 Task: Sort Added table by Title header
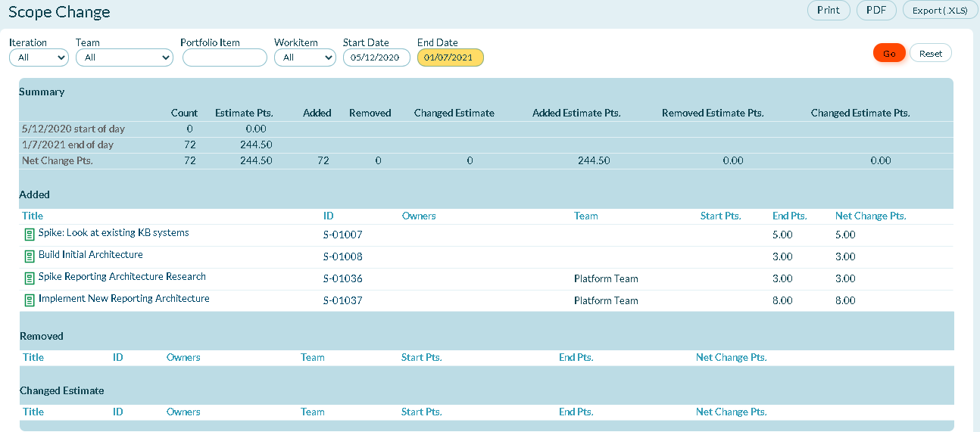pos(33,216)
